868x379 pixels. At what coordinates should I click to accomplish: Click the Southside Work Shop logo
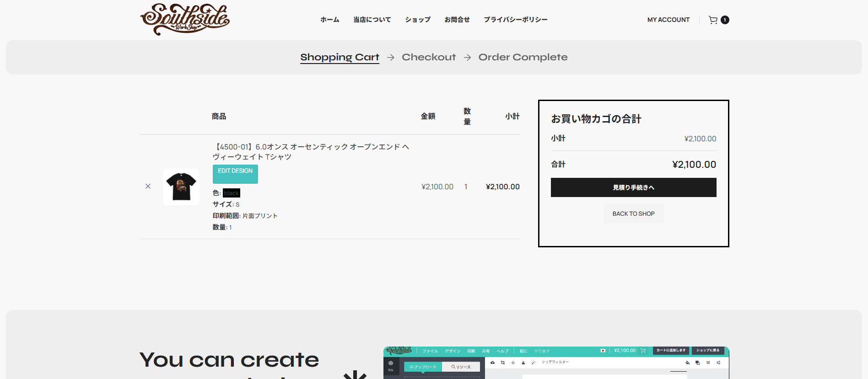(x=185, y=19)
